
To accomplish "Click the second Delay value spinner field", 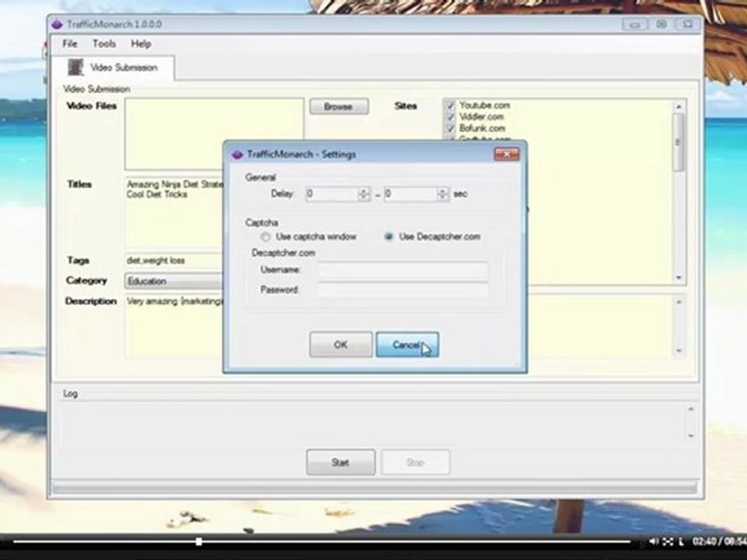I will click(411, 194).
